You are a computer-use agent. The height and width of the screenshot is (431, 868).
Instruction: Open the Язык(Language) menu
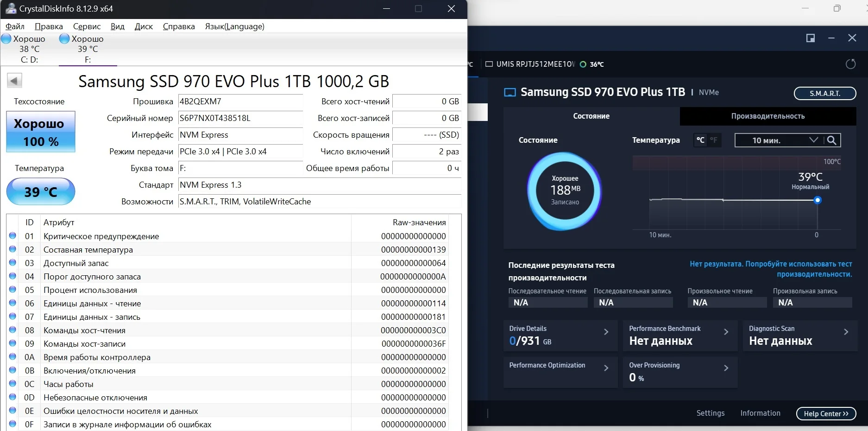235,26
